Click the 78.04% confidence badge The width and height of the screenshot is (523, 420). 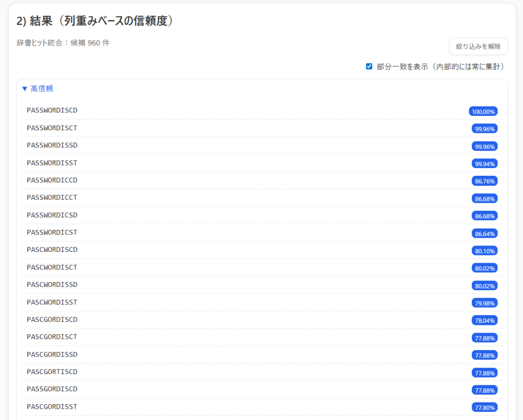coord(484,320)
